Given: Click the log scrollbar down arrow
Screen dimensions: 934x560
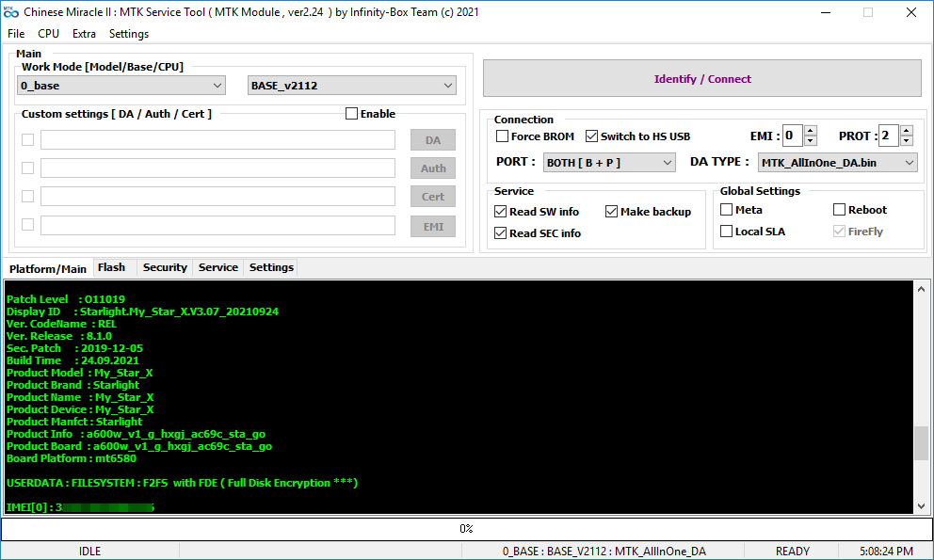Looking at the screenshot, I should (921, 505).
